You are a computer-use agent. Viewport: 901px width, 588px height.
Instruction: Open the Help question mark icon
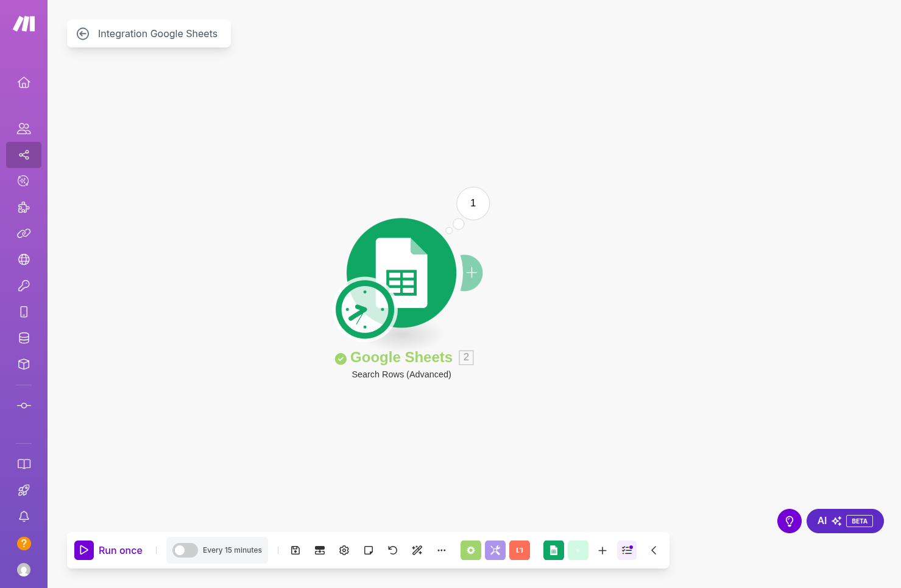click(x=24, y=543)
